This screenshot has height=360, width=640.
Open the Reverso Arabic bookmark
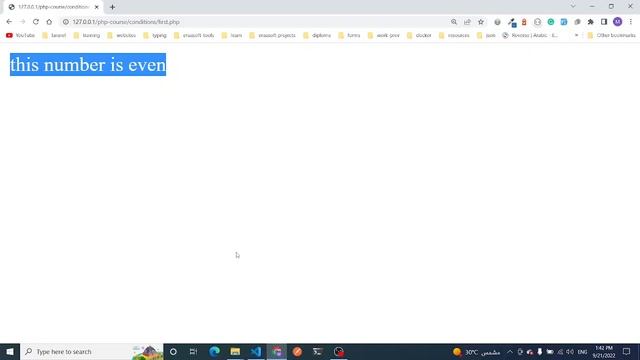[x=530, y=36]
